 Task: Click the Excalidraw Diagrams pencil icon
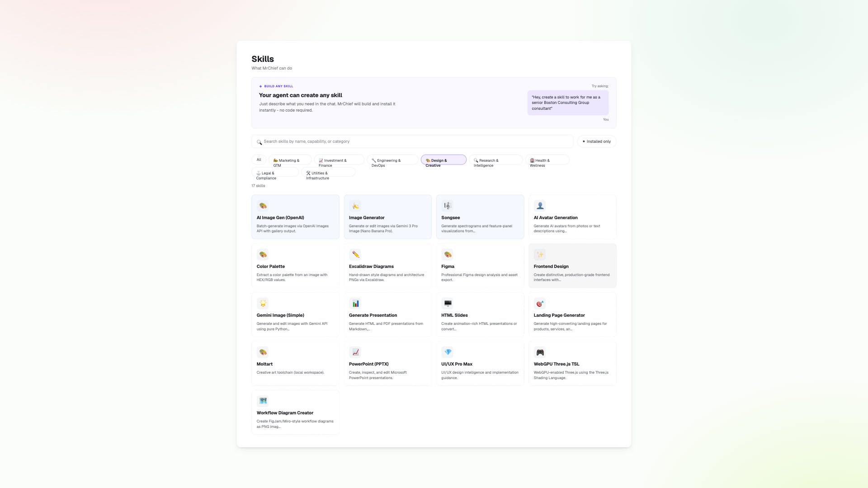(x=355, y=255)
